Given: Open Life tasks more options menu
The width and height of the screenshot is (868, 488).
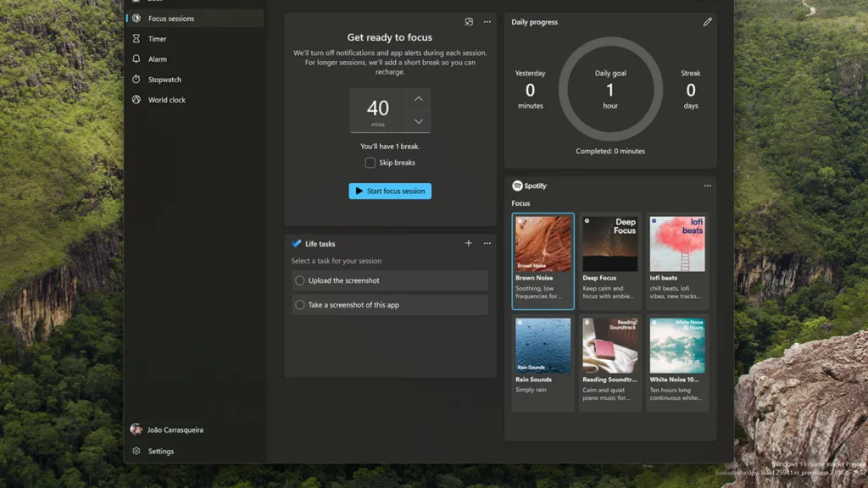Looking at the screenshot, I should (x=487, y=243).
